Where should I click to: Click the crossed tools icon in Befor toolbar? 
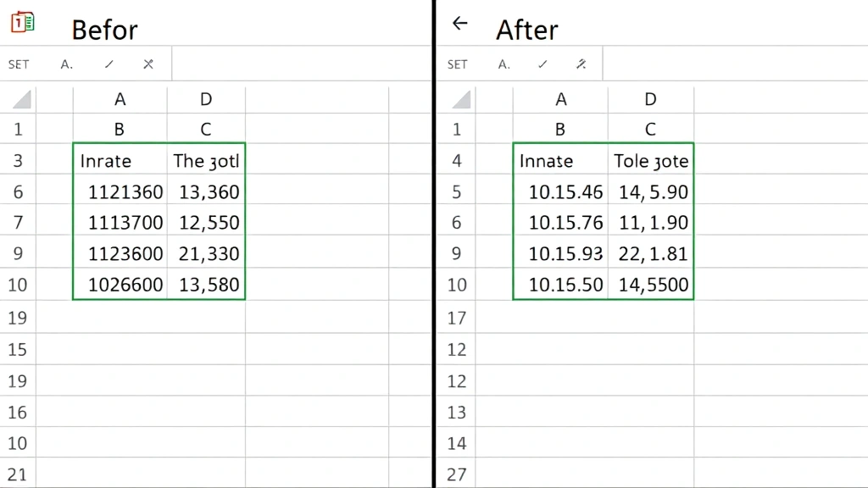point(148,64)
